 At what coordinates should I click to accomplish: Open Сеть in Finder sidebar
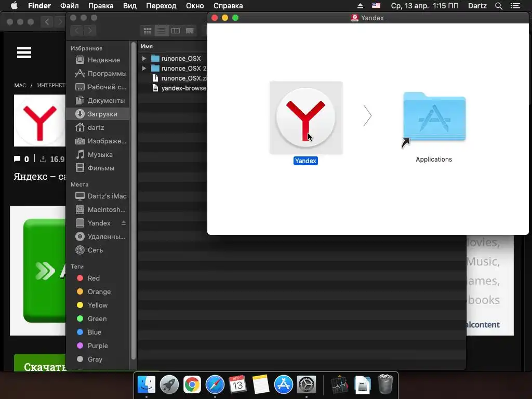98,250
